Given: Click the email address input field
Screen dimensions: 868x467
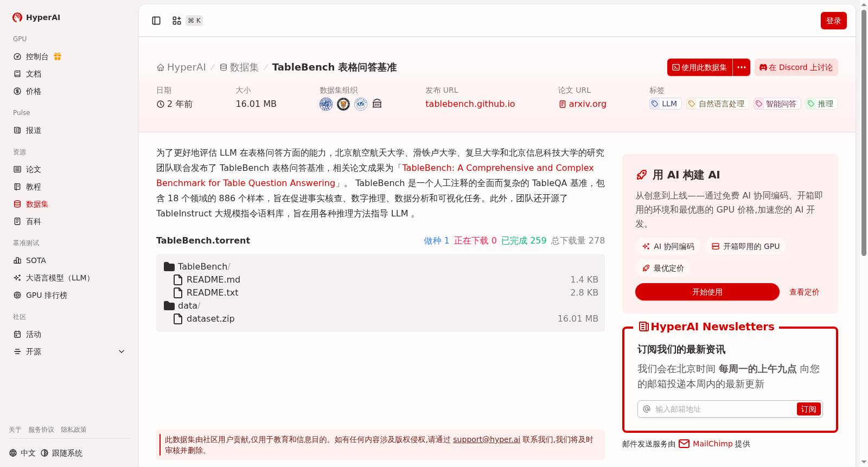Looking at the screenshot, I should coord(724,409).
